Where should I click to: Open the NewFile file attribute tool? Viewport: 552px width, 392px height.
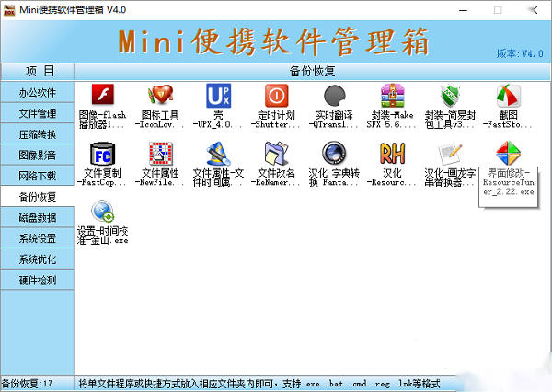coord(160,155)
